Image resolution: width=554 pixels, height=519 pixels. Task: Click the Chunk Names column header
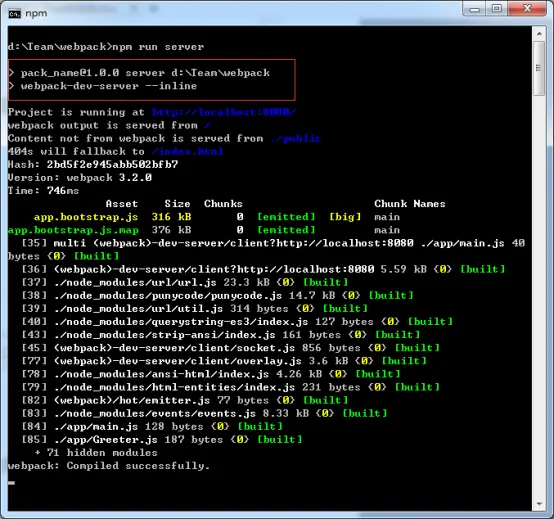[410, 204]
